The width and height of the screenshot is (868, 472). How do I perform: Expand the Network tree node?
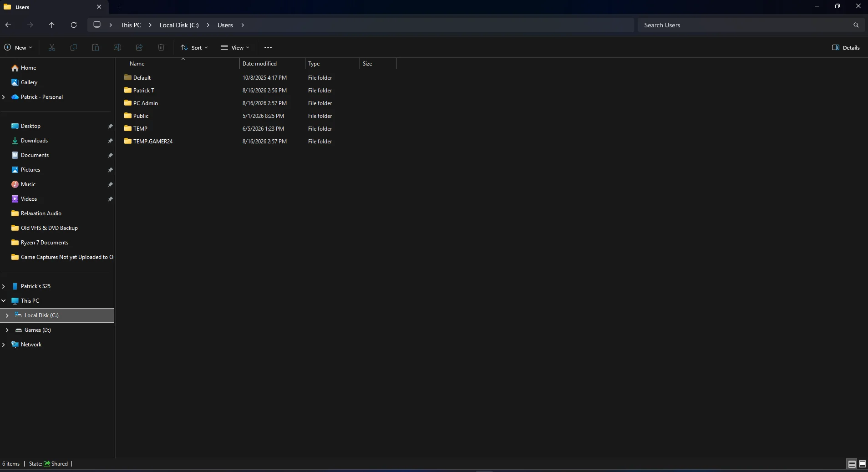(x=4, y=345)
